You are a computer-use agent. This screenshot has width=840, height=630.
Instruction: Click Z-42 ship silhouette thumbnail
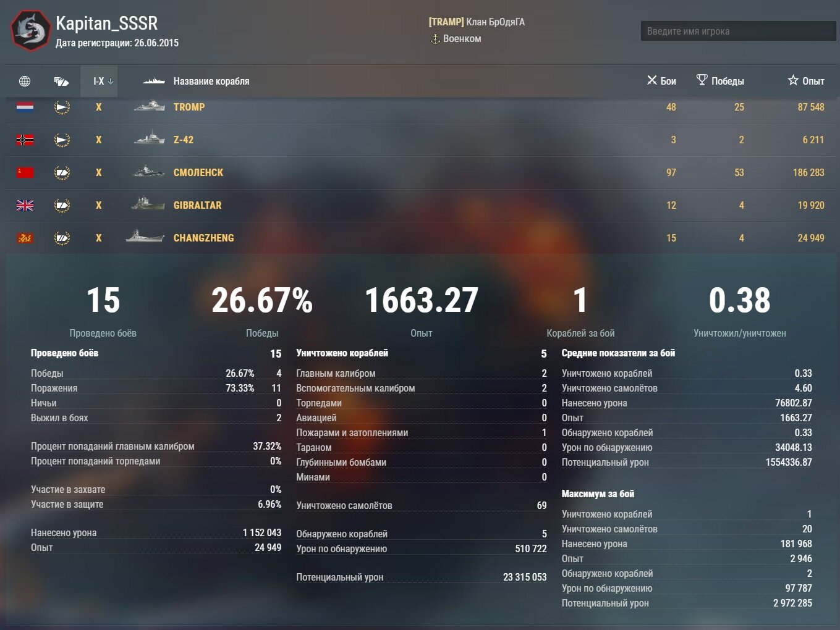149,137
